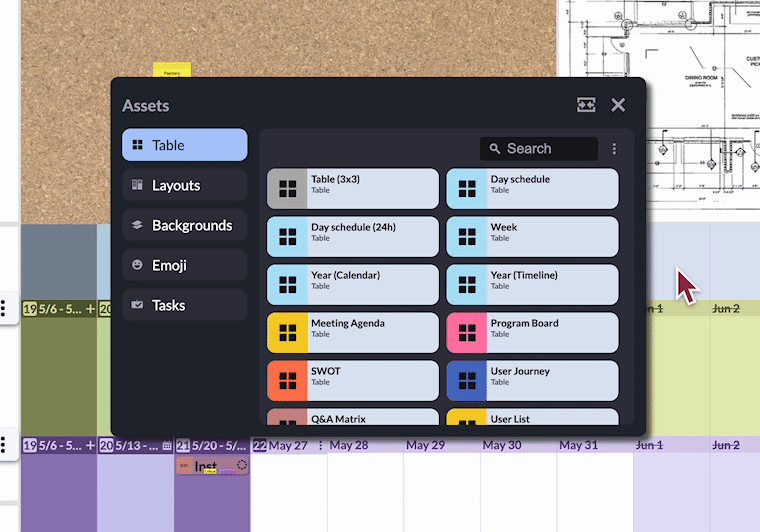Click the Search field in Assets
Viewport: 760px width, 532px height.
coord(540,149)
